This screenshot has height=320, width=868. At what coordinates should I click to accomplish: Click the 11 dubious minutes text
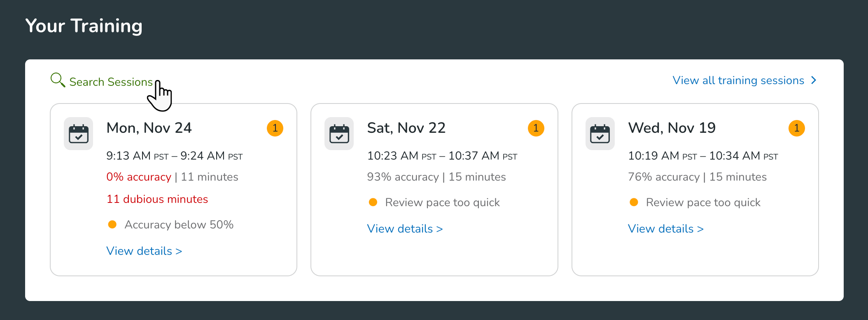pyautogui.click(x=157, y=199)
